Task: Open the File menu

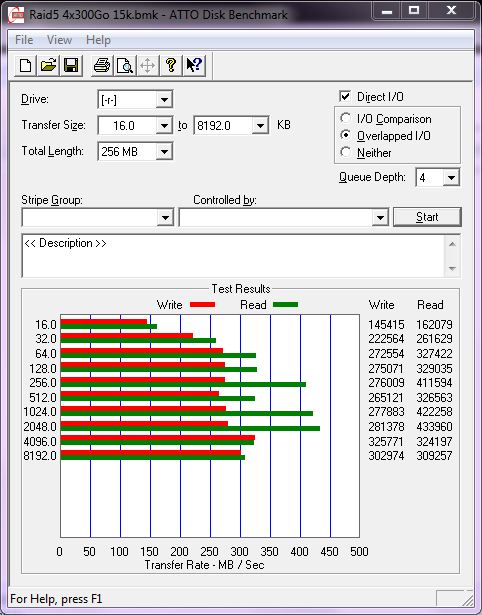Action: (24, 40)
